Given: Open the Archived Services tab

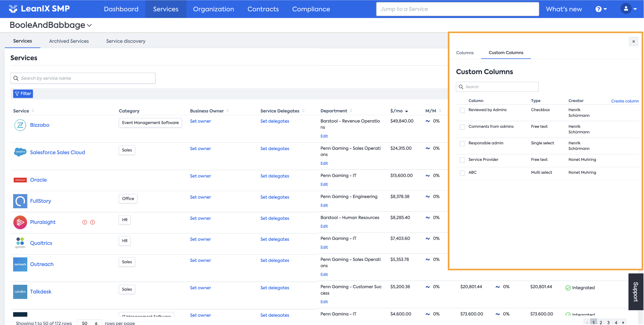Looking at the screenshot, I should point(69,41).
